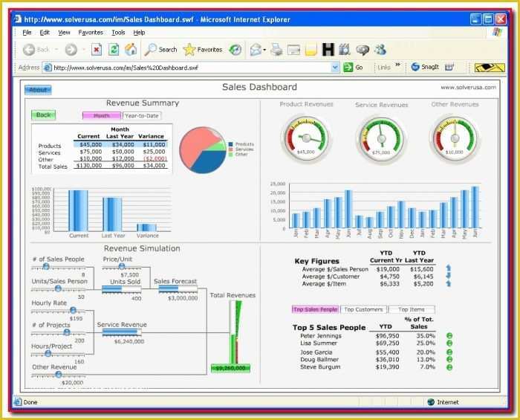Click the Print icon
This screenshot has width=520, height=420.
coord(276,50)
